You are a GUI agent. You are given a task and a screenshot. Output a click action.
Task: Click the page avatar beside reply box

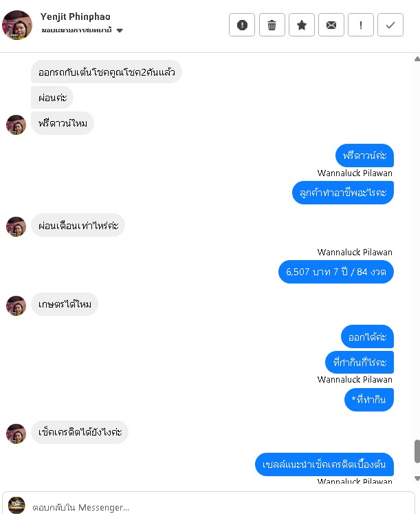(x=16, y=505)
